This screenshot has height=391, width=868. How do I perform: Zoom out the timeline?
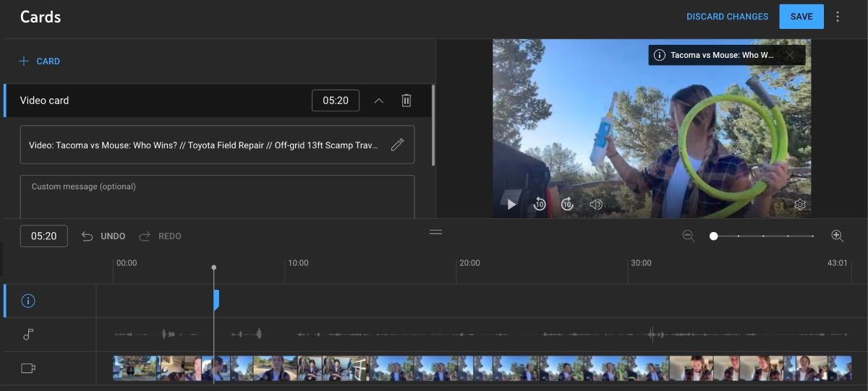(689, 236)
